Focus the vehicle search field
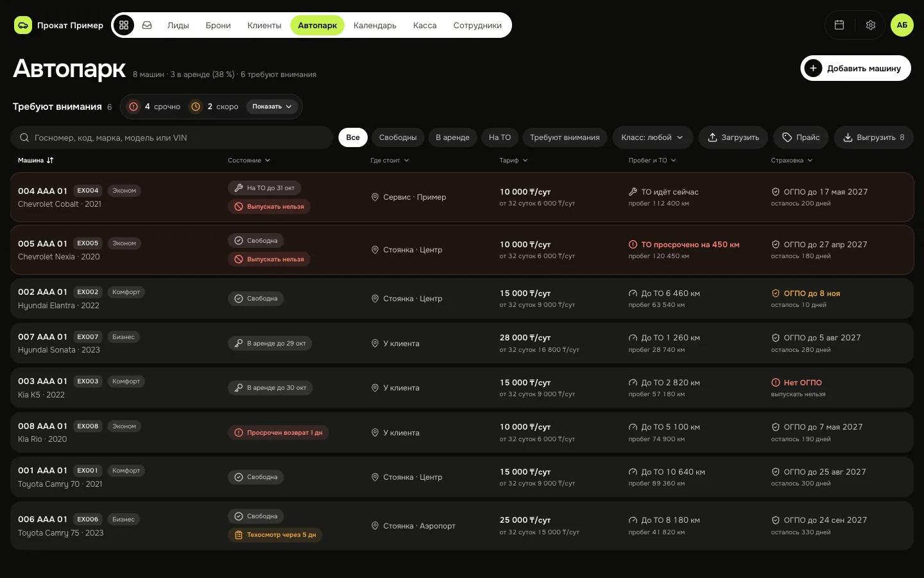 click(x=171, y=137)
